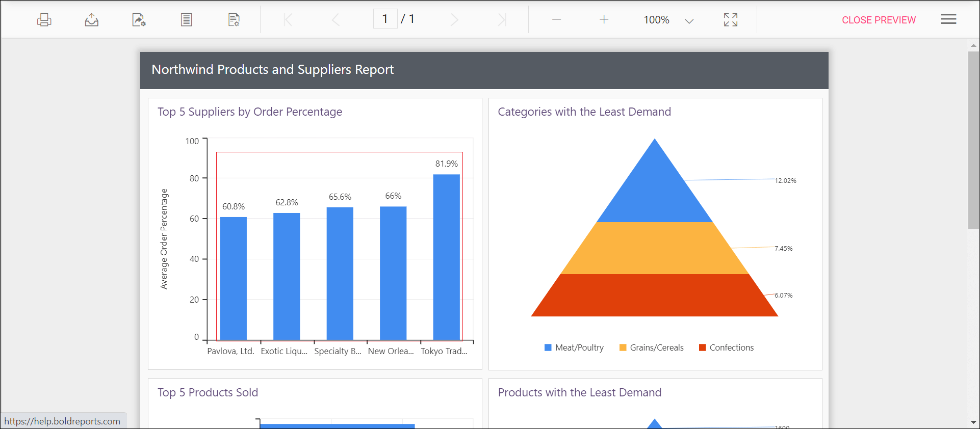This screenshot has height=429, width=980.
Task: Zoom out with the minus icon
Action: pyautogui.click(x=556, y=20)
